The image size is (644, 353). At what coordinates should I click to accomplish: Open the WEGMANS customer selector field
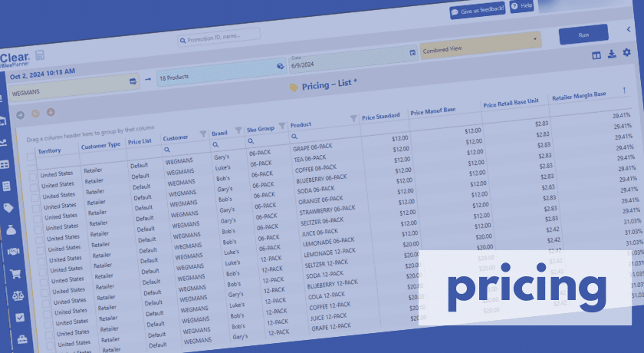[74, 87]
